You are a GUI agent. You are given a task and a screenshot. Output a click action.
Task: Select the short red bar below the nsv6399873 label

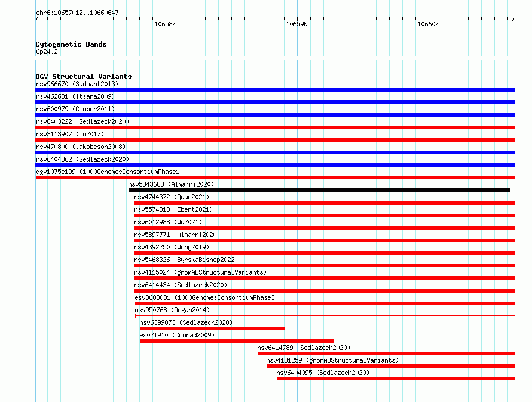212,328
